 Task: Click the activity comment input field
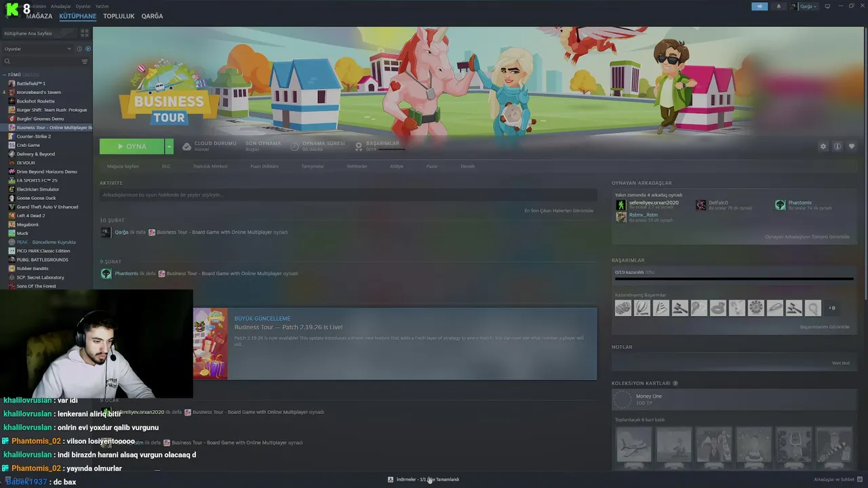[x=349, y=195]
